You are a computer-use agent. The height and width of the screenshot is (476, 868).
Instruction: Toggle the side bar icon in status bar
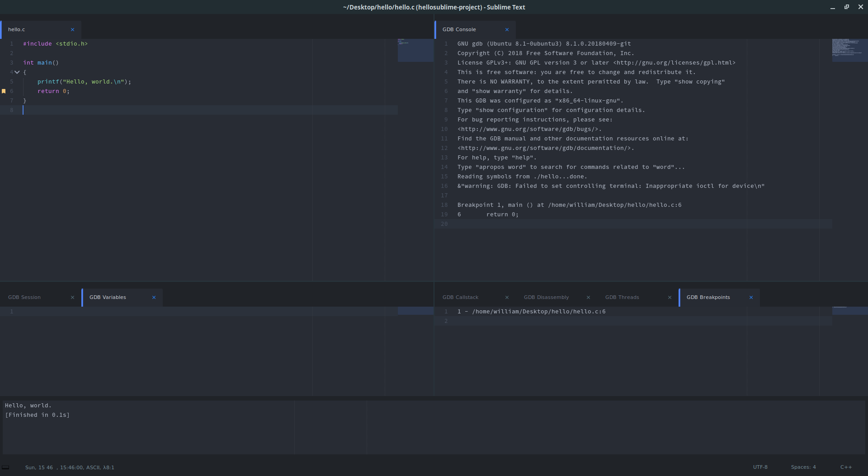point(5,467)
